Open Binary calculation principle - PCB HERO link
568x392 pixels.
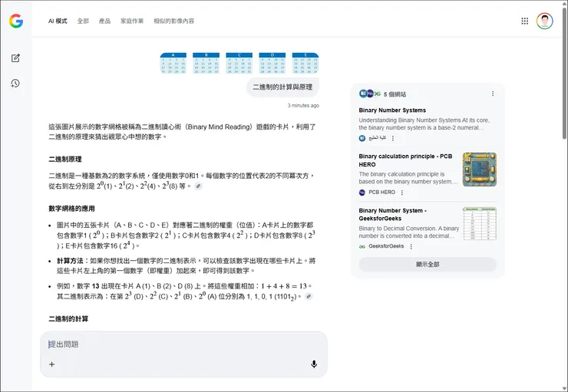tap(405, 160)
